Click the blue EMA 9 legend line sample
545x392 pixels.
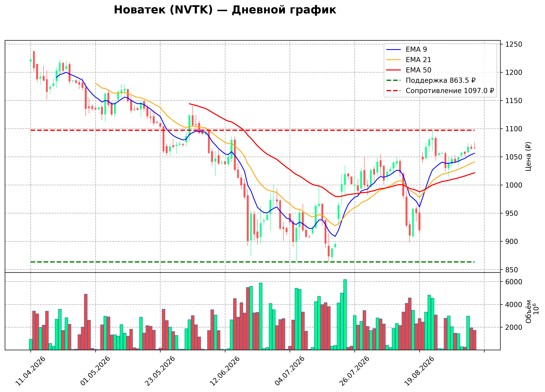click(x=394, y=49)
